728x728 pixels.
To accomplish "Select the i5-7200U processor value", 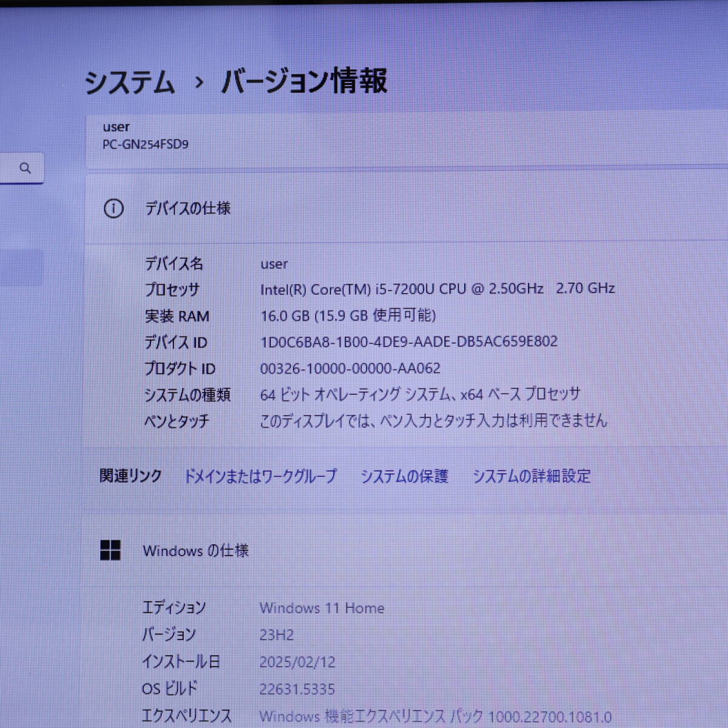I will [437, 289].
